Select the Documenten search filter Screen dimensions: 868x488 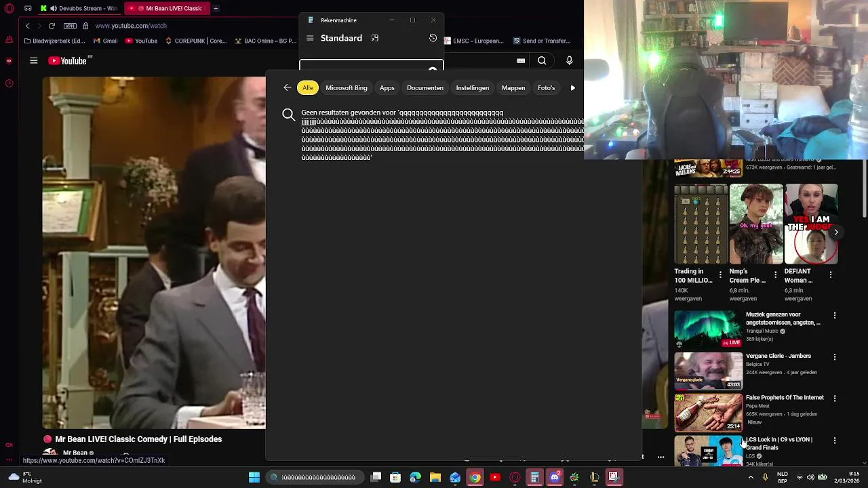click(x=425, y=87)
